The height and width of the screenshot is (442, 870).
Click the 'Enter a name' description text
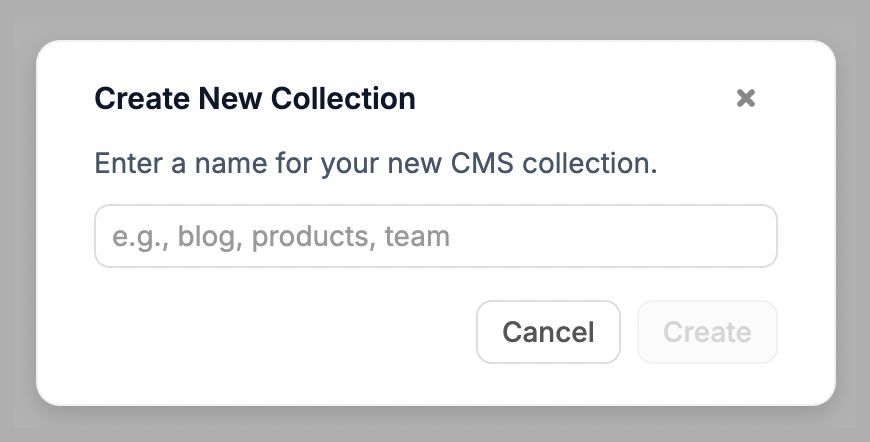click(375, 163)
